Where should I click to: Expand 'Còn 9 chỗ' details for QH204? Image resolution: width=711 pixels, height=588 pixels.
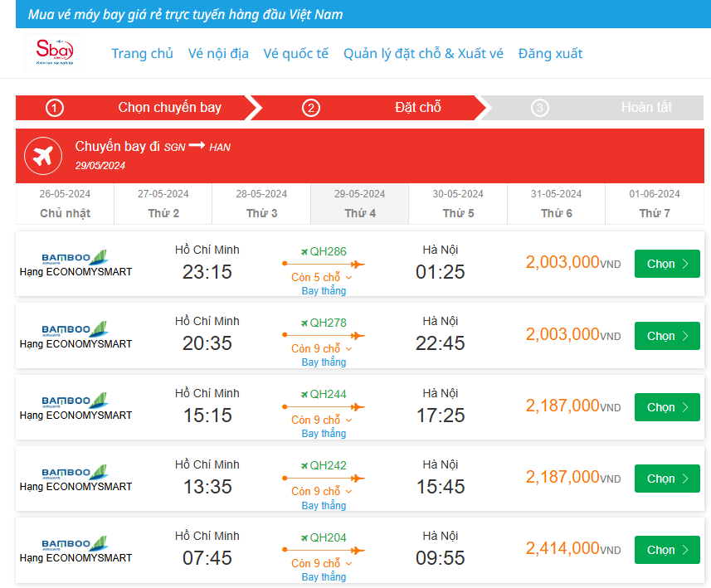pos(322,562)
